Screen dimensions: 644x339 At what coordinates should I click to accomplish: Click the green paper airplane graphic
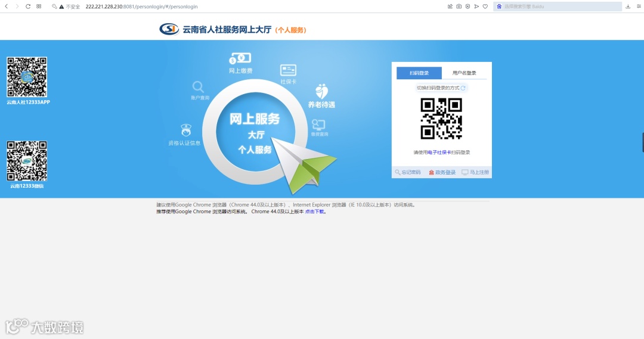click(x=304, y=164)
